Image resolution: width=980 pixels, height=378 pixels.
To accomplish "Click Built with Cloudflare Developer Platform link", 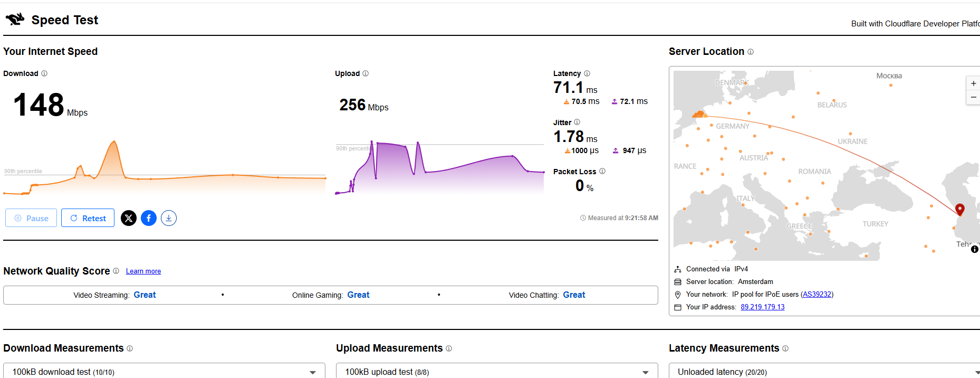I will click(x=915, y=24).
